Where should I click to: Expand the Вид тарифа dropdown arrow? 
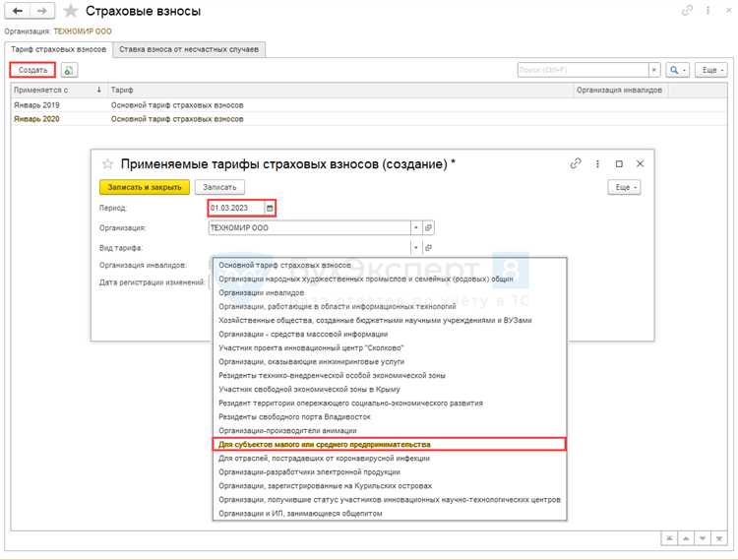(x=416, y=248)
